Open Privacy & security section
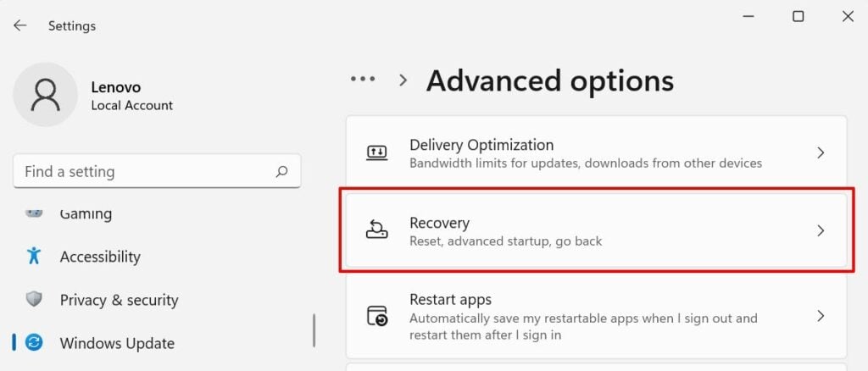The image size is (868, 371). point(119,300)
